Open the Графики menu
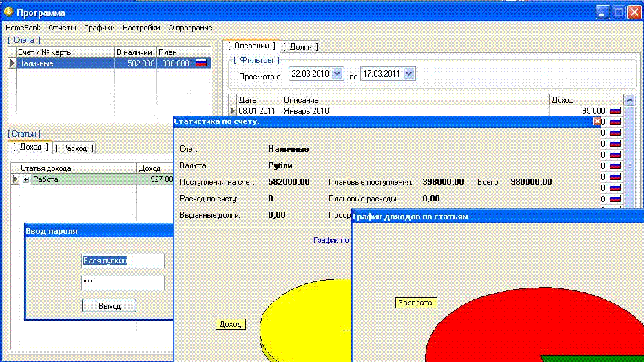The image size is (644, 362). pyautogui.click(x=99, y=28)
